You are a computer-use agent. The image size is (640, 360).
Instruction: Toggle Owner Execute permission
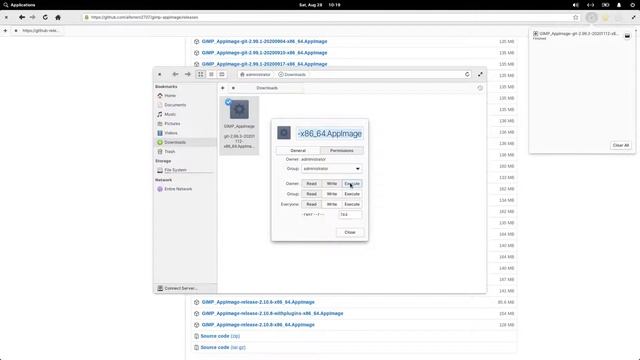point(352,184)
